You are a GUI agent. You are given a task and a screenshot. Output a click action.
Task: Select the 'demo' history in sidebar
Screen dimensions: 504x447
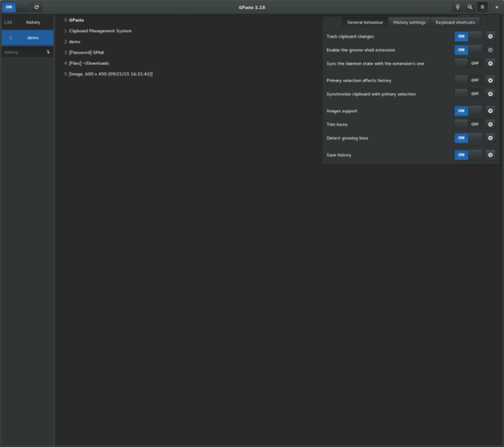coord(27,37)
